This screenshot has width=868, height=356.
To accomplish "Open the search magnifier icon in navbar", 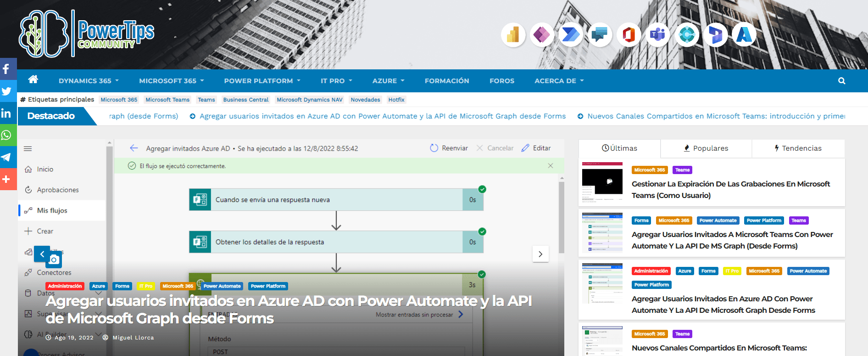I will (841, 81).
